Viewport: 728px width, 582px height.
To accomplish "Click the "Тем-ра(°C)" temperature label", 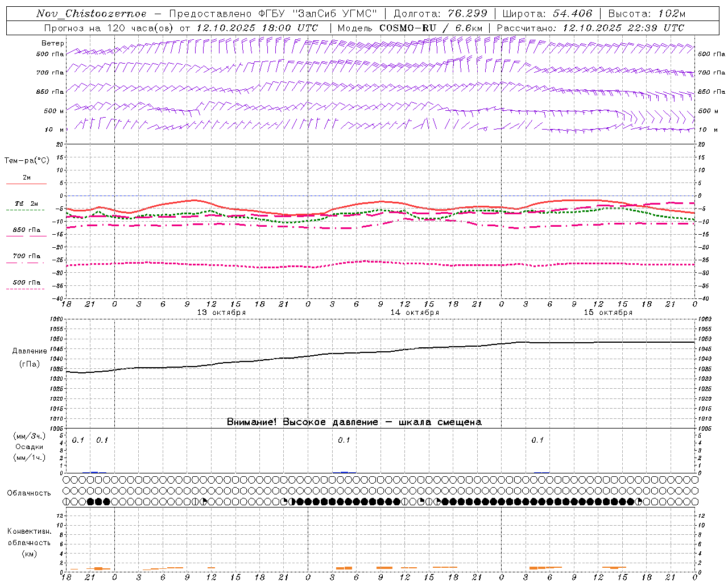I will pos(27,161).
